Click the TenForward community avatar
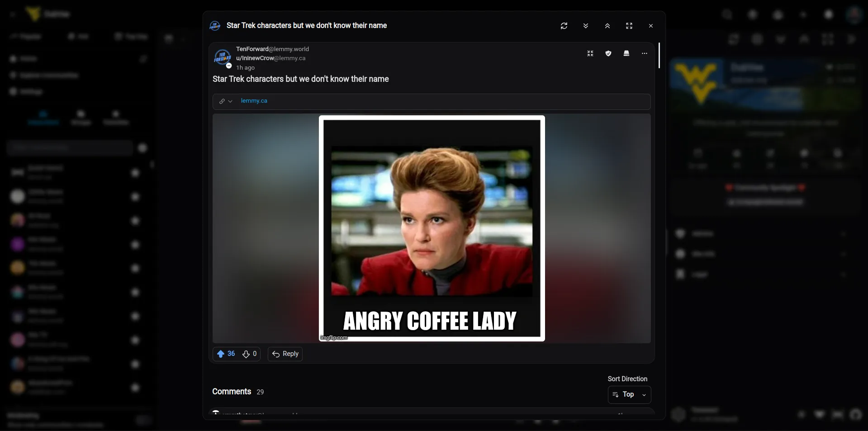 click(222, 58)
